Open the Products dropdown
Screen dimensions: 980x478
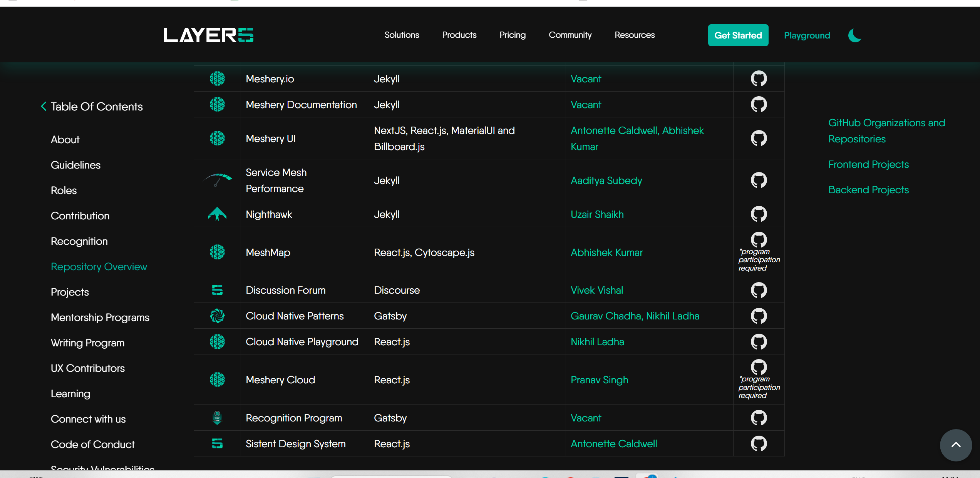[x=459, y=35]
